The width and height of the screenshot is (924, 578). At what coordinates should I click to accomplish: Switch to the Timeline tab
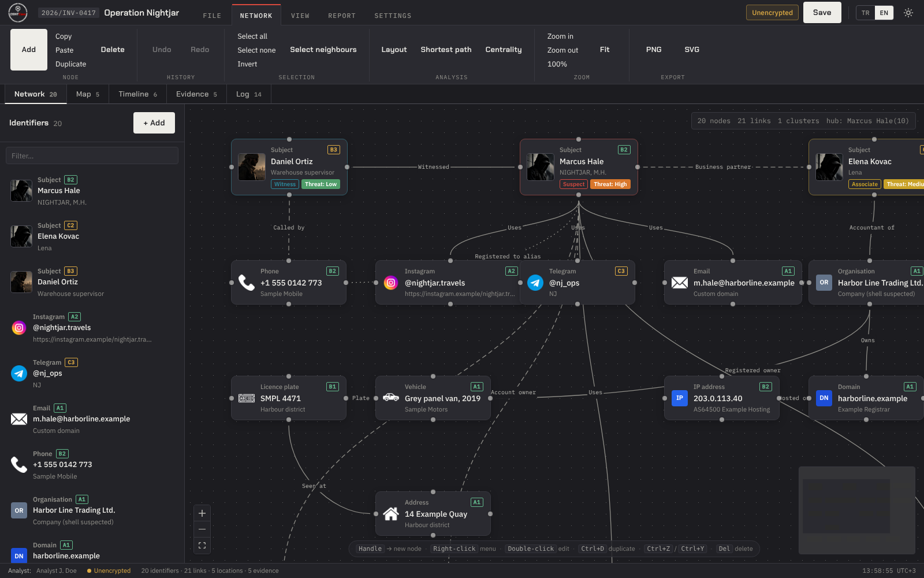pyautogui.click(x=138, y=94)
